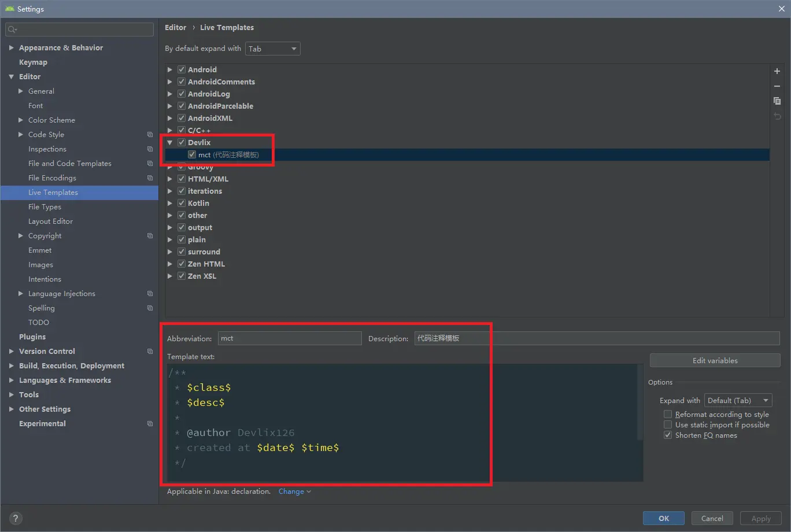This screenshot has width=791, height=532.
Task: Click the Android Studio icon in the title bar
Action: coord(10,9)
